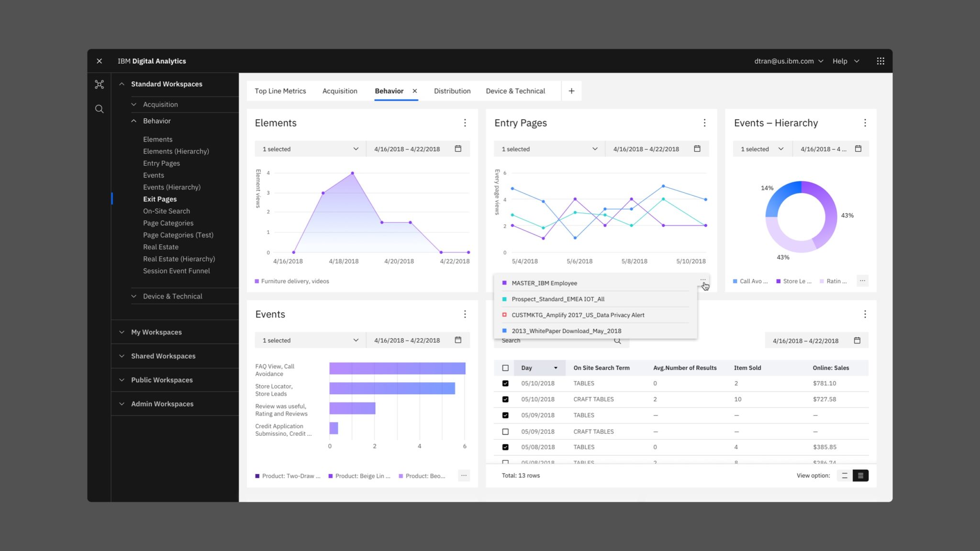Switch to the Distribution tab
The width and height of the screenshot is (980, 551).
click(452, 91)
